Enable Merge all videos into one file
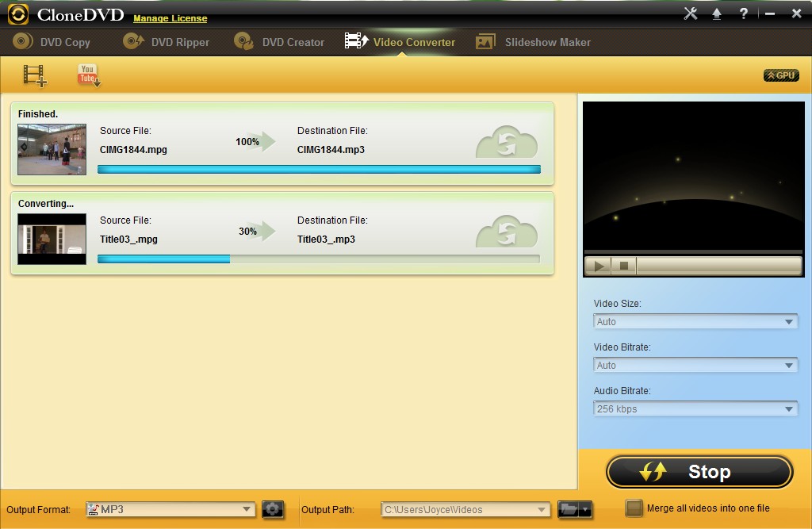The height and width of the screenshot is (529, 812). tap(634, 508)
